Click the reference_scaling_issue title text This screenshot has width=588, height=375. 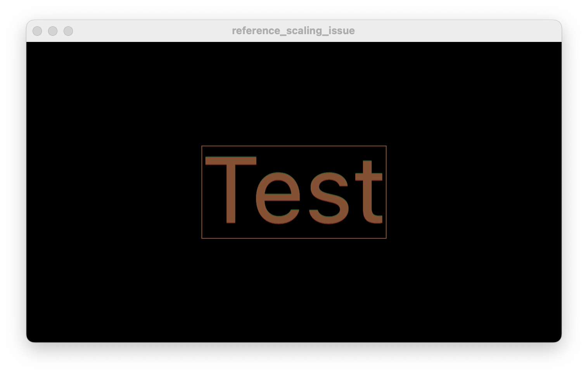coord(293,31)
